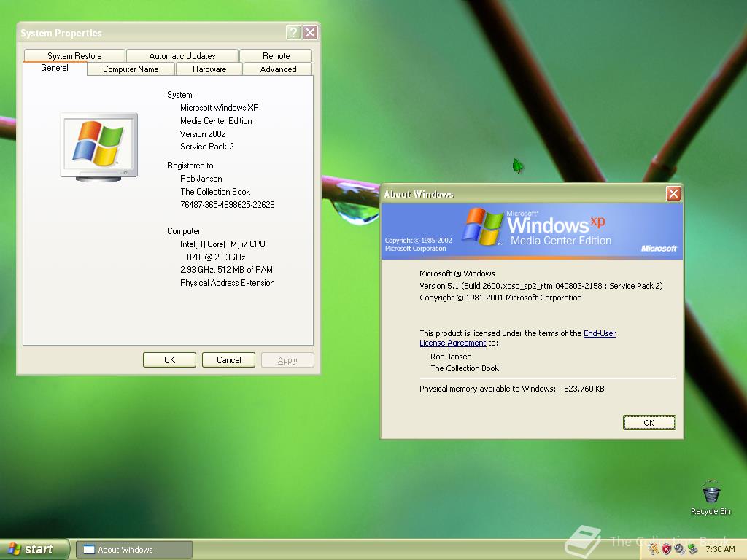Click the product ID 76487-365-4898625-22628
The width and height of the screenshot is (747, 560).
pyautogui.click(x=228, y=205)
